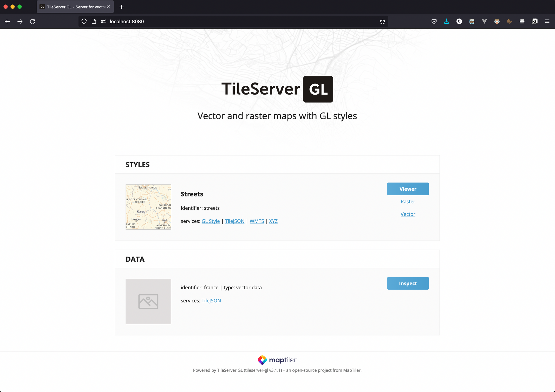This screenshot has height=392, width=555.
Task: Go back using the back arrow
Action: coord(7,21)
